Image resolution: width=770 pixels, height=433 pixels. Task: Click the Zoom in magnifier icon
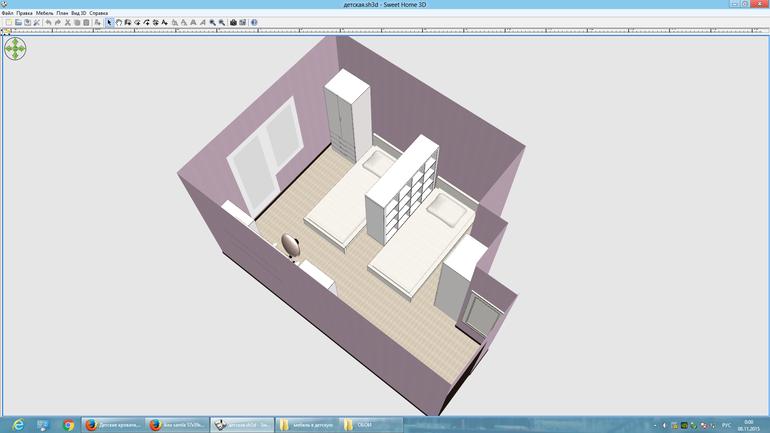pos(212,22)
